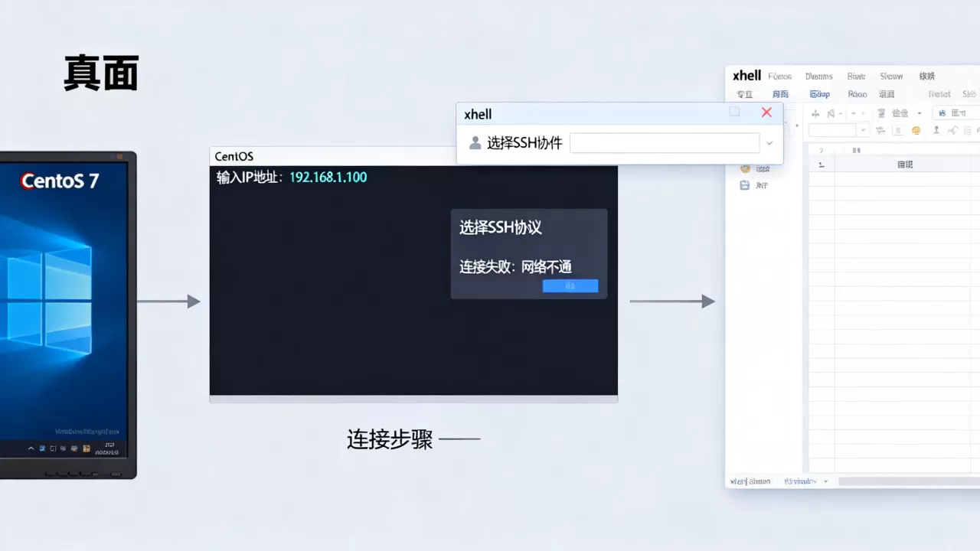Open small dropdown arrow in first xhell toolbar row
This screenshot has width=980, height=551.
click(x=920, y=113)
